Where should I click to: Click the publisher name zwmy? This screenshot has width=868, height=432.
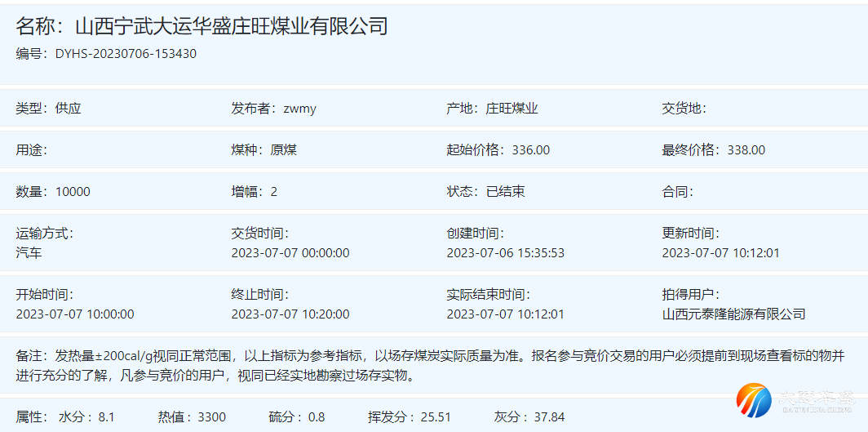pyautogui.click(x=299, y=109)
